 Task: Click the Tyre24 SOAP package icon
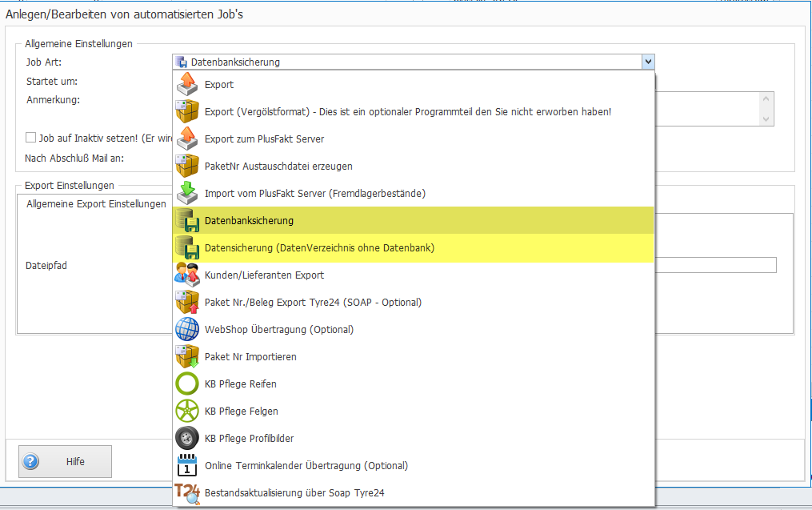pos(187,302)
